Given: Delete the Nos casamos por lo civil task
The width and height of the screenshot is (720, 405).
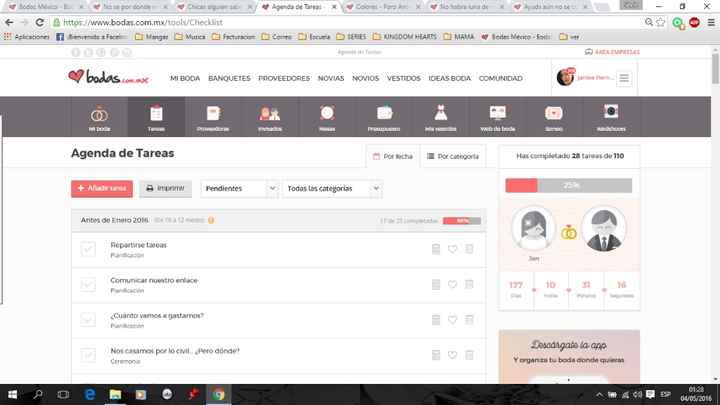Looking at the screenshot, I should coord(469,355).
